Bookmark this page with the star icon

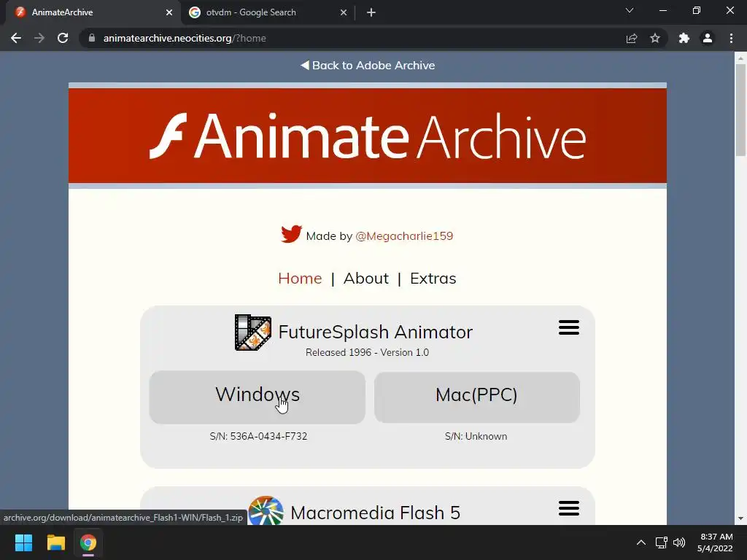655,38
